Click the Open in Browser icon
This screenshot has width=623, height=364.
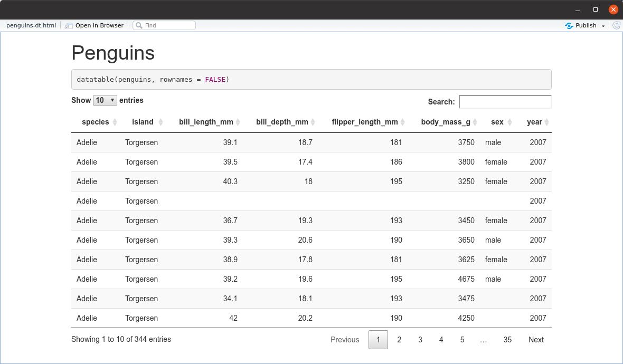pyautogui.click(x=69, y=25)
